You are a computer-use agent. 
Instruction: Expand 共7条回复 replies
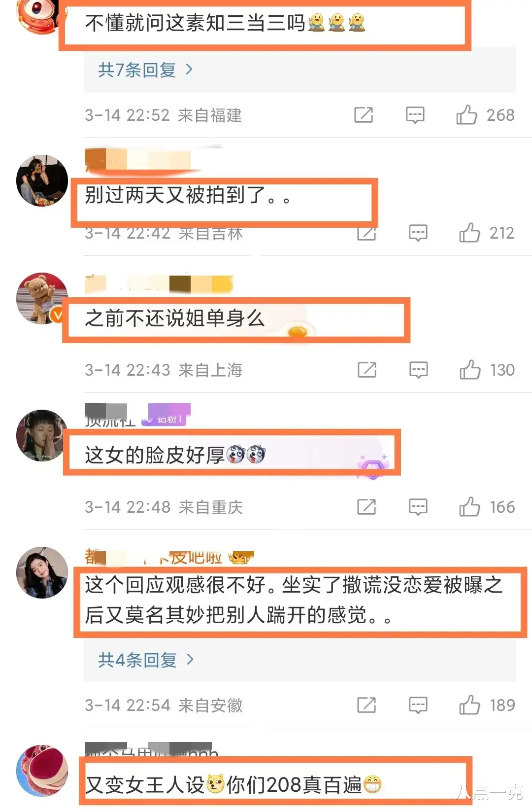tap(145, 70)
